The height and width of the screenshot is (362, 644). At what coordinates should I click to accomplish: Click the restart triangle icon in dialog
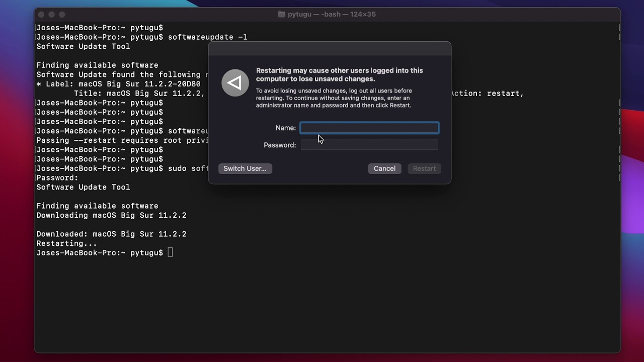(x=235, y=83)
